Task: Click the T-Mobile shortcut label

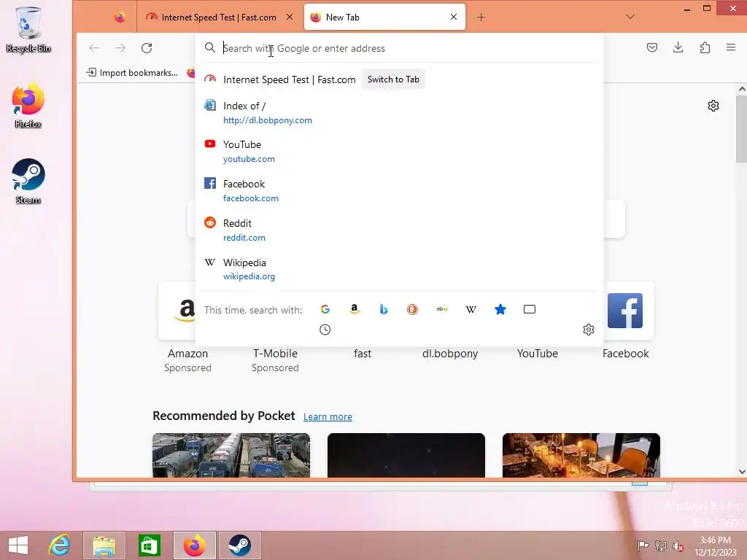Action: pyautogui.click(x=275, y=354)
